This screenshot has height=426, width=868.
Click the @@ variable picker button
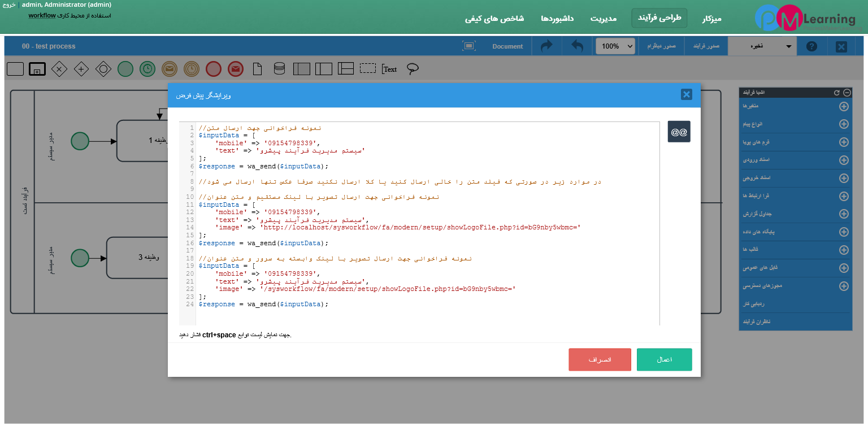[679, 132]
